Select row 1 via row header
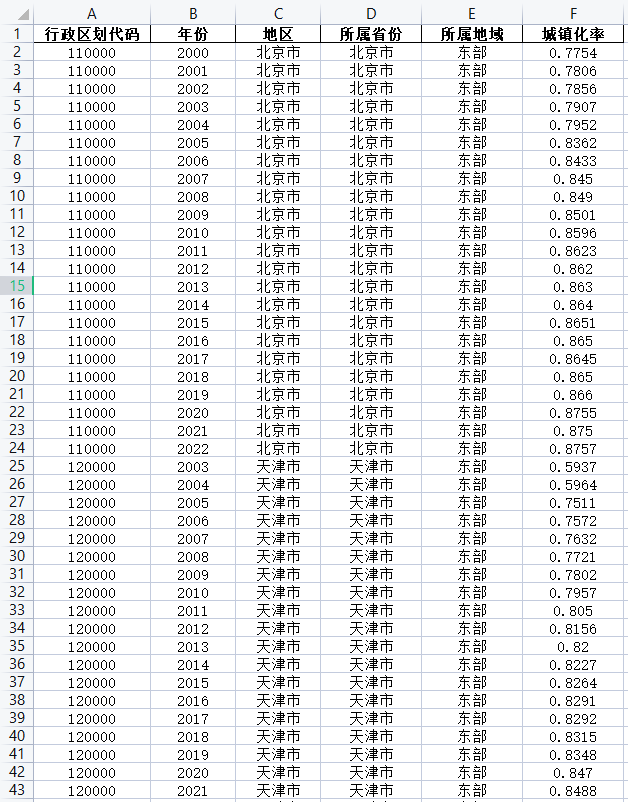 [17, 34]
